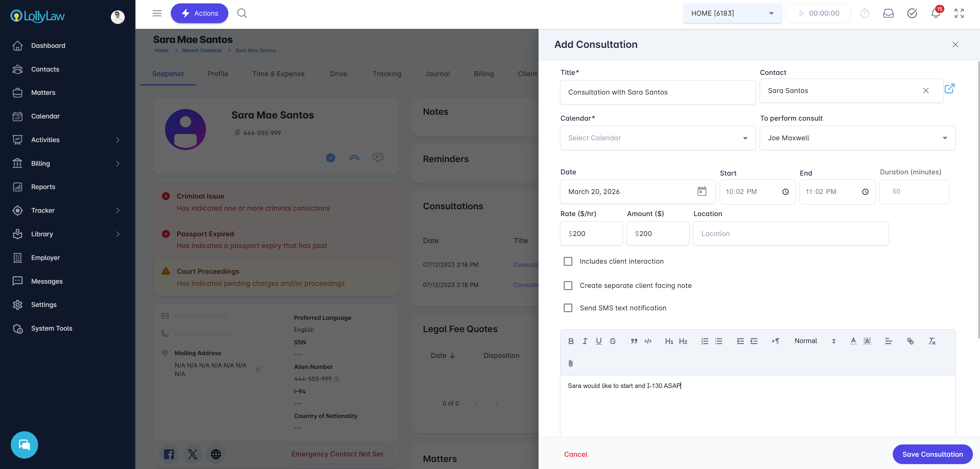Open the contact external link icon
The height and width of the screenshot is (469, 980).
click(x=950, y=89)
